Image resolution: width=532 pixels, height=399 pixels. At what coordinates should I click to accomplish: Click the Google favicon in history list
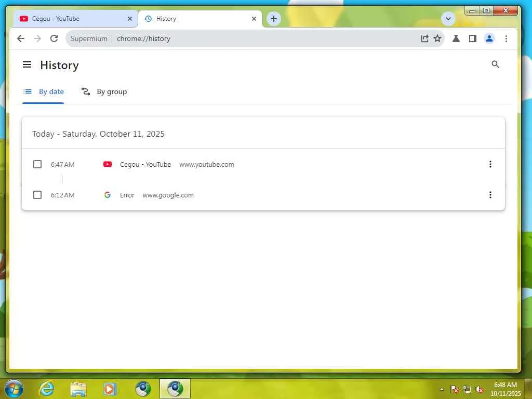click(107, 195)
